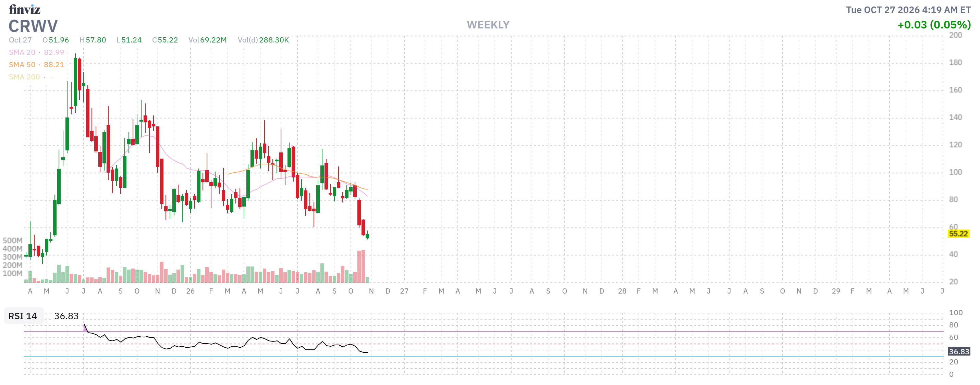Click the close price value 55.22
The height and width of the screenshot is (385, 980).
[168, 40]
